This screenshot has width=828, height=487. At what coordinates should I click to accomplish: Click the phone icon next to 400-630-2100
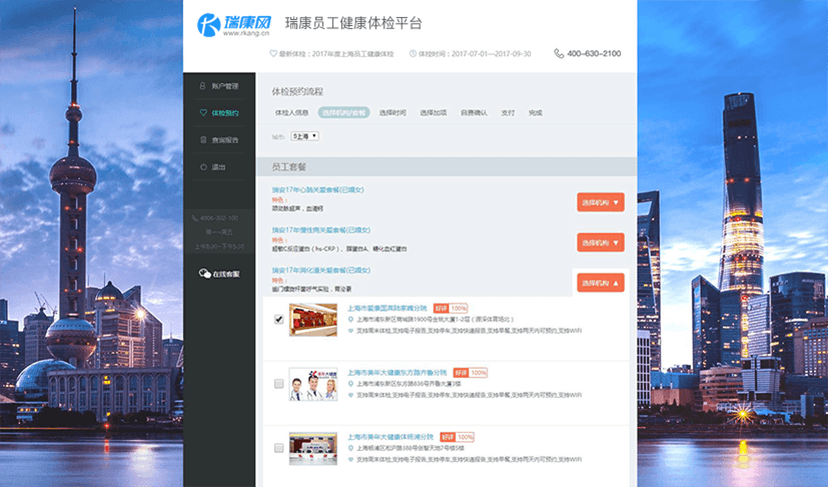pyautogui.click(x=559, y=54)
